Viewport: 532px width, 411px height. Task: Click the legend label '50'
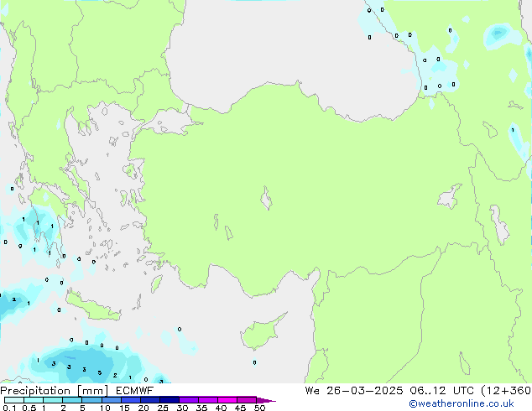(259, 408)
